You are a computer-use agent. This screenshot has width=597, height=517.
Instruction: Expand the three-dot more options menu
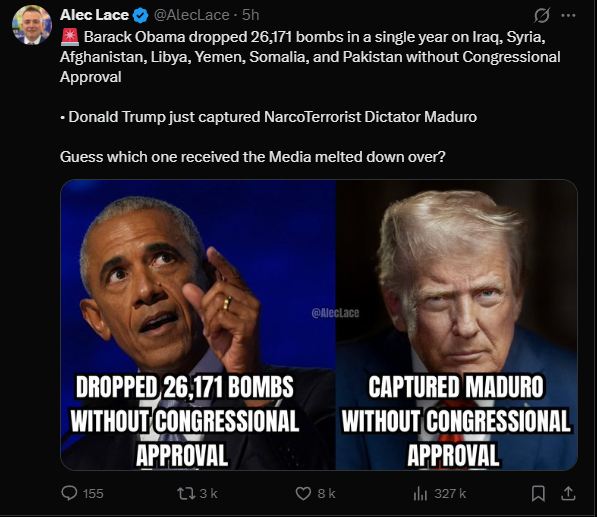pyautogui.click(x=568, y=16)
